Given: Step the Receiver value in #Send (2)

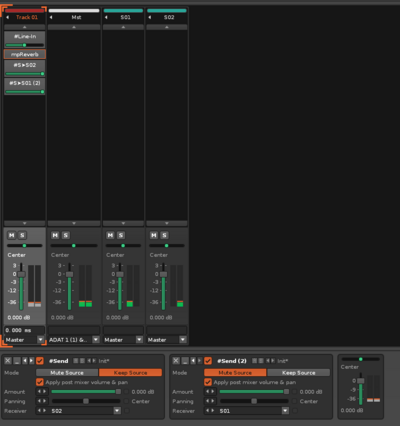Looking at the screenshot, I should click(x=211, y=411).
